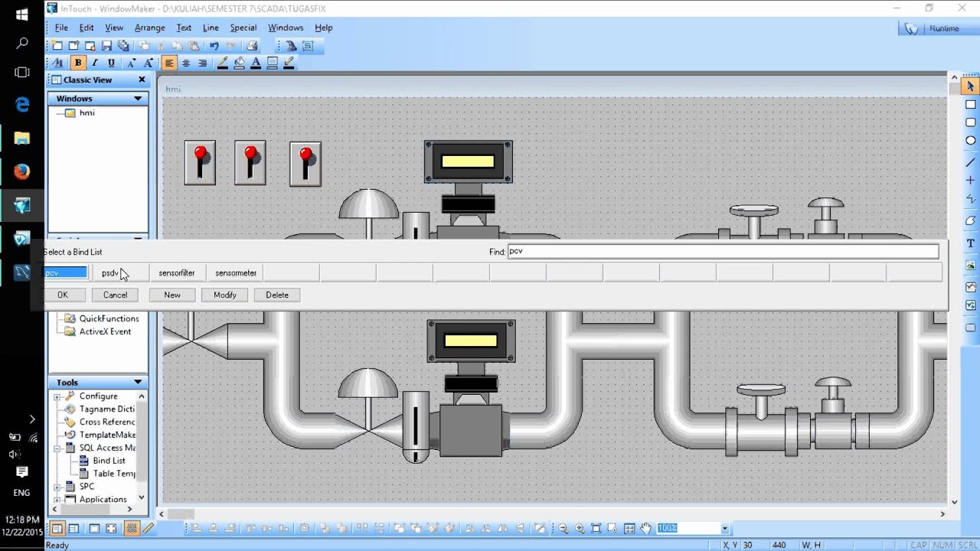Click the Zoom In magnifier icon

click(580, 528)
